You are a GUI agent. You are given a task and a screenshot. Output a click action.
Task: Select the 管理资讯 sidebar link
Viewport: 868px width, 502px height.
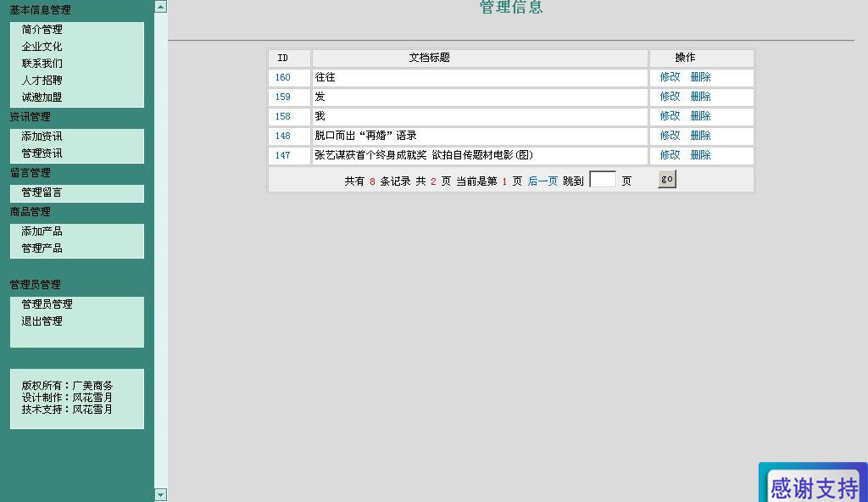tap(42, 153)
